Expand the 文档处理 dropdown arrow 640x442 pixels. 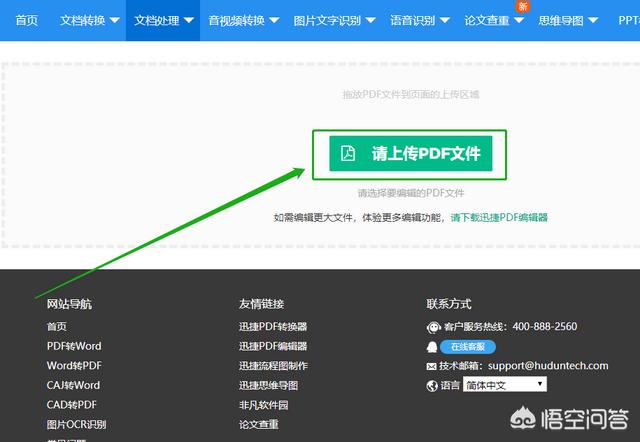click(189, 20)
